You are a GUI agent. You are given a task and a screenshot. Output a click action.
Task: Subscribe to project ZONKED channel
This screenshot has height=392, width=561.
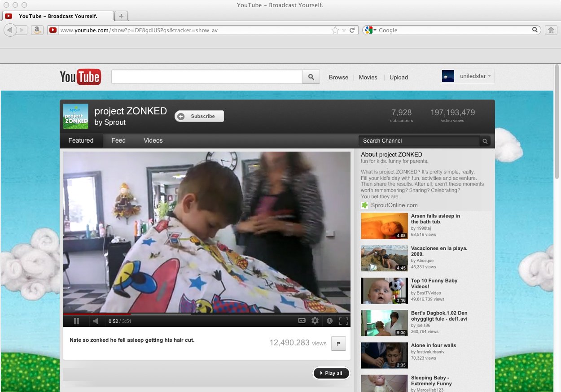tap(199, 116)
